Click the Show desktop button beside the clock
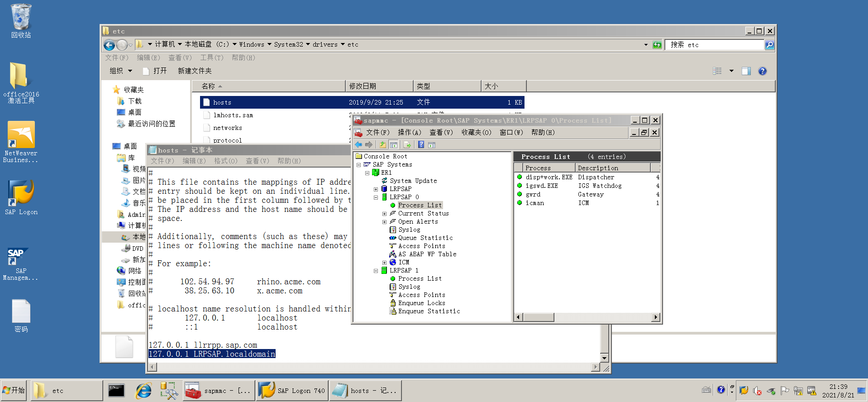868x402 pixels. (862, 390)
